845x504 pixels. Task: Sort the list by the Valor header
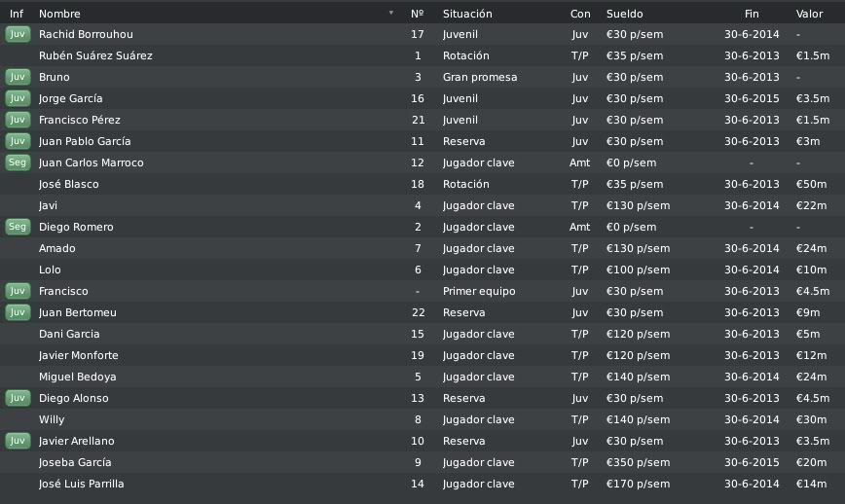pyautogui.click(x=809, y=14)
